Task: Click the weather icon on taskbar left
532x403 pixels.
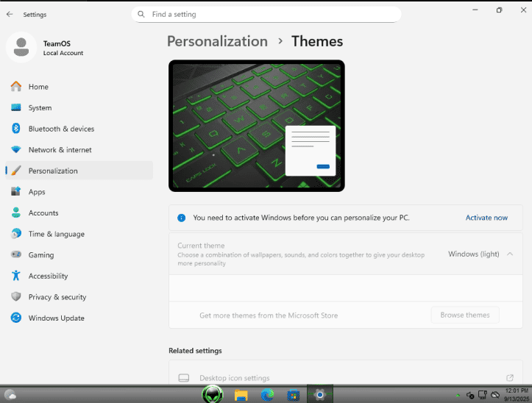Action: (10, 395)
